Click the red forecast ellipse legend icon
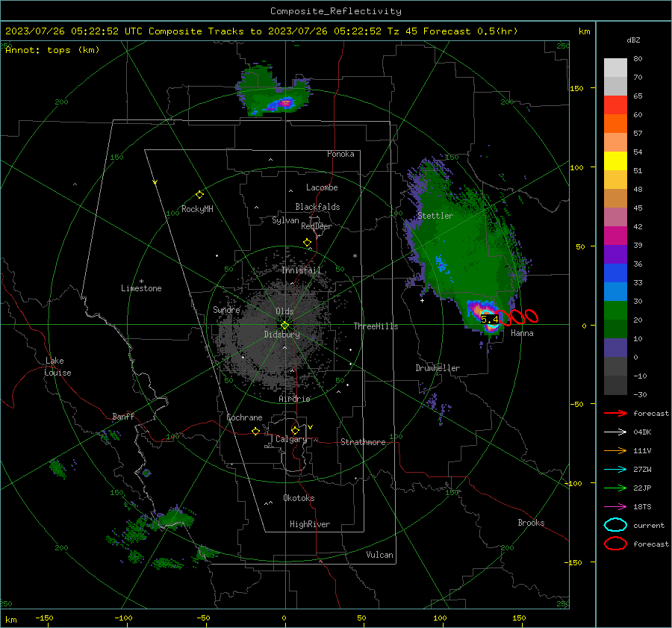The width and height of the screenshot is (672, 628). pos(615,544)
